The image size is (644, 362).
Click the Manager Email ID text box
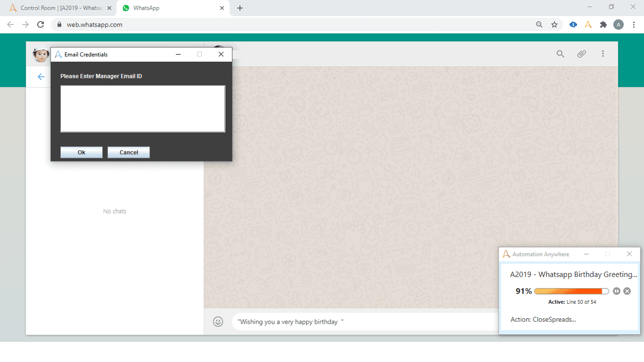[x=143, y=109]
